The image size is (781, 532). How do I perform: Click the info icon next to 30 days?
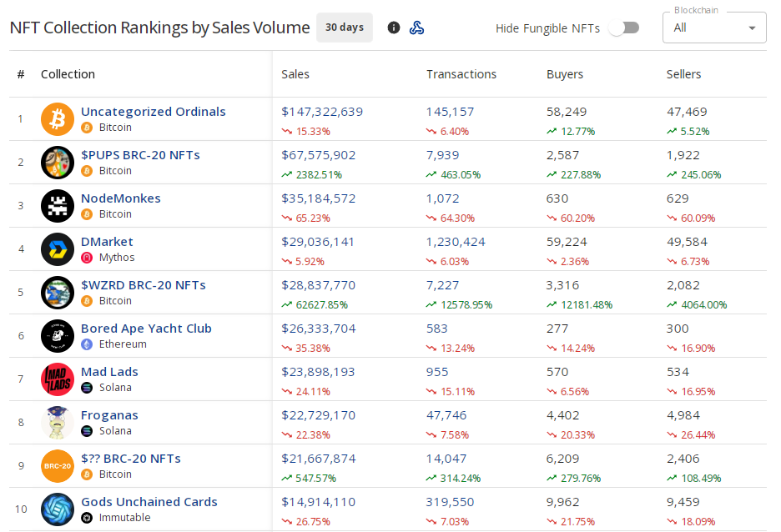click(x=394, y=28)
